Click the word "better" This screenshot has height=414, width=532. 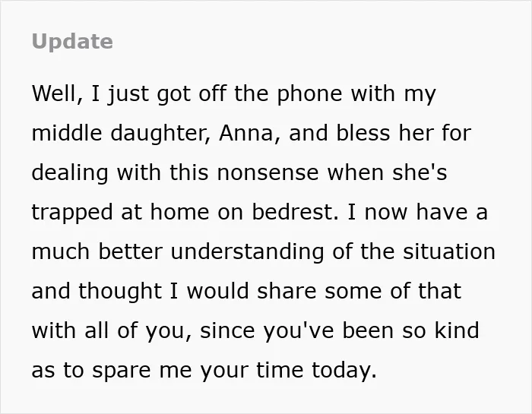point(130,251)
